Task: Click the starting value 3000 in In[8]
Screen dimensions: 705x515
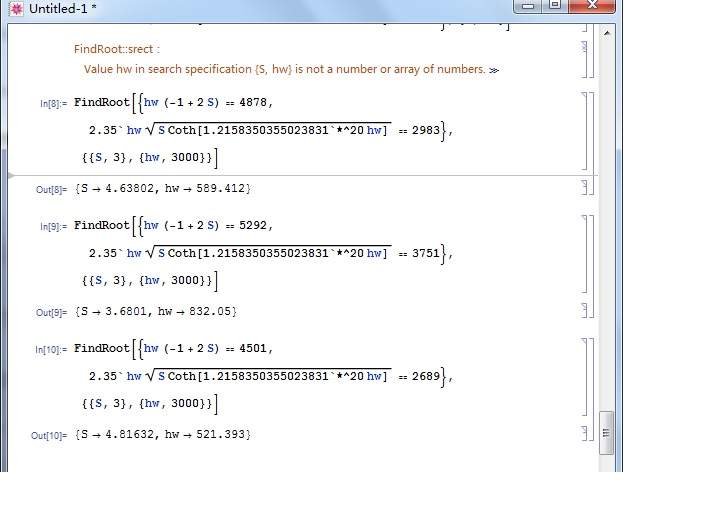Action: tap(185, 157)
